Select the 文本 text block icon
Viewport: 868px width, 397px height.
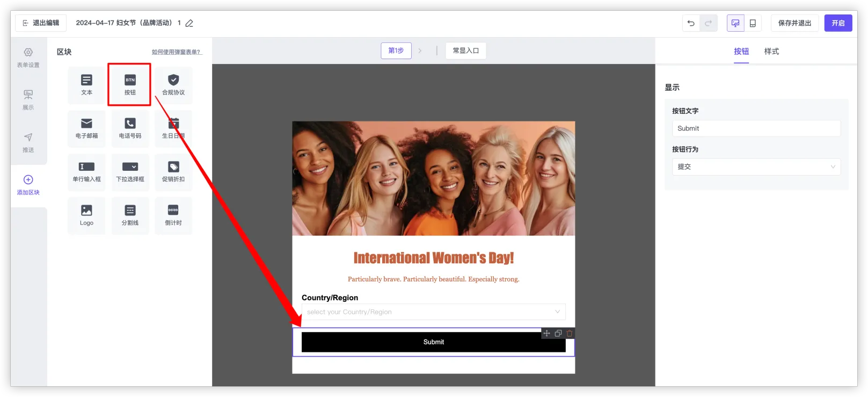point(86,85)
